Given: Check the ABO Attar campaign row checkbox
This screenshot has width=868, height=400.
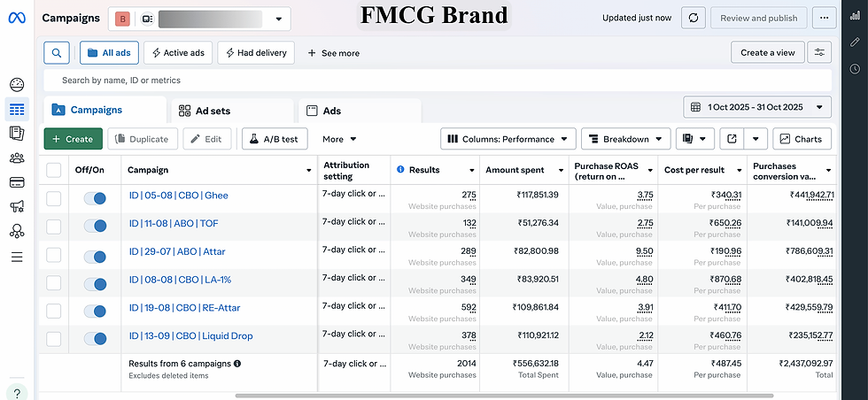Looking at the screenshot, I should pos(54,255).
